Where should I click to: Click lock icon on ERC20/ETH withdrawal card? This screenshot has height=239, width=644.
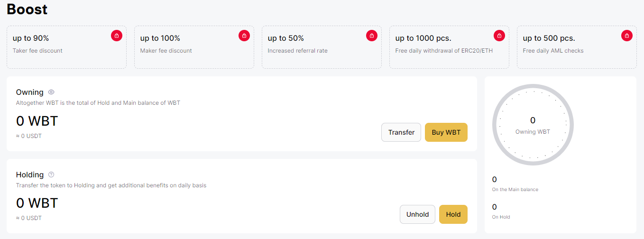coord(499,36)
